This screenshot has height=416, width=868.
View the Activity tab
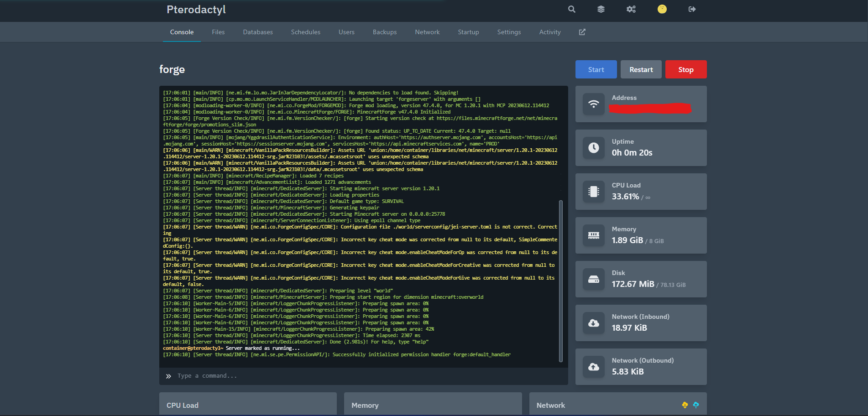click(x=550, y=32)
